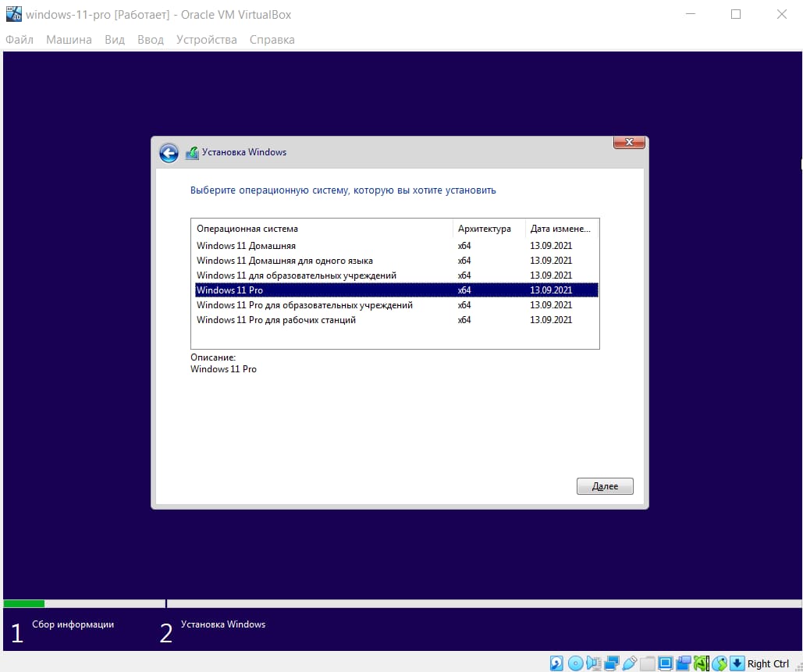Click the blue back arrow in setup dialog
Image resolution: width=803 pixels, height=672 pixels.
(x=169, y=153)
